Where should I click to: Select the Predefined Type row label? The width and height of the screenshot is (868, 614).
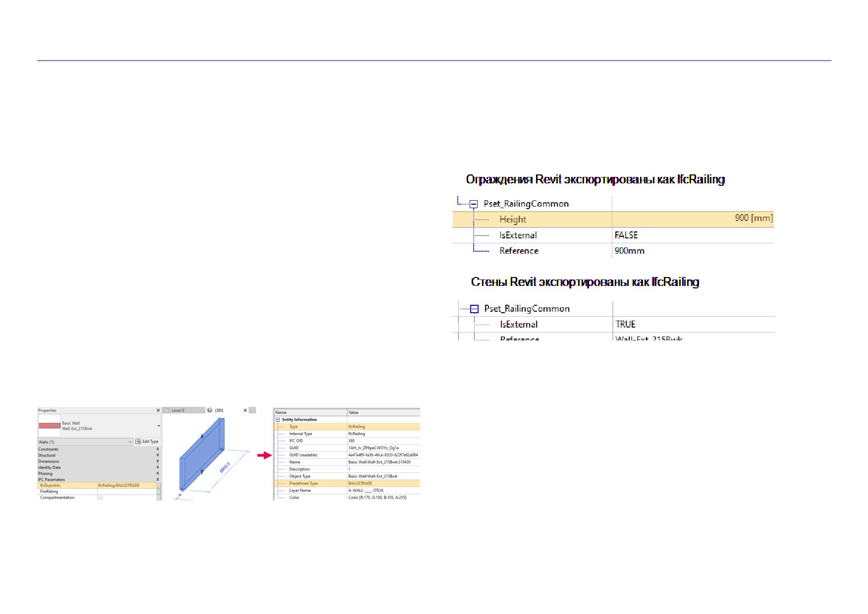[x=304, y=483]
